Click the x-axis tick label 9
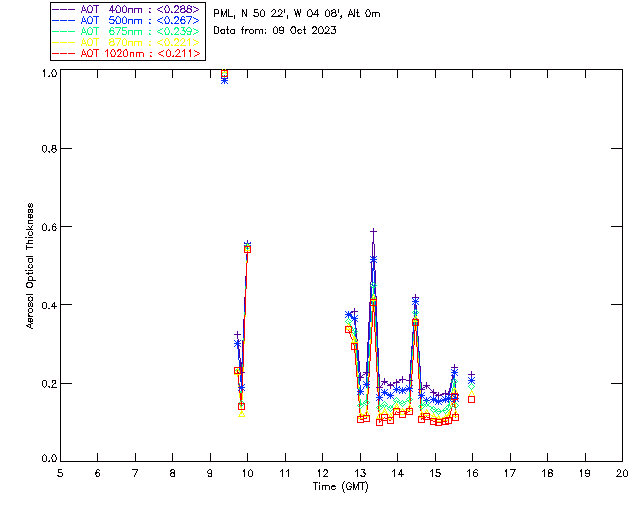640x512 pixels. point(210,473)
